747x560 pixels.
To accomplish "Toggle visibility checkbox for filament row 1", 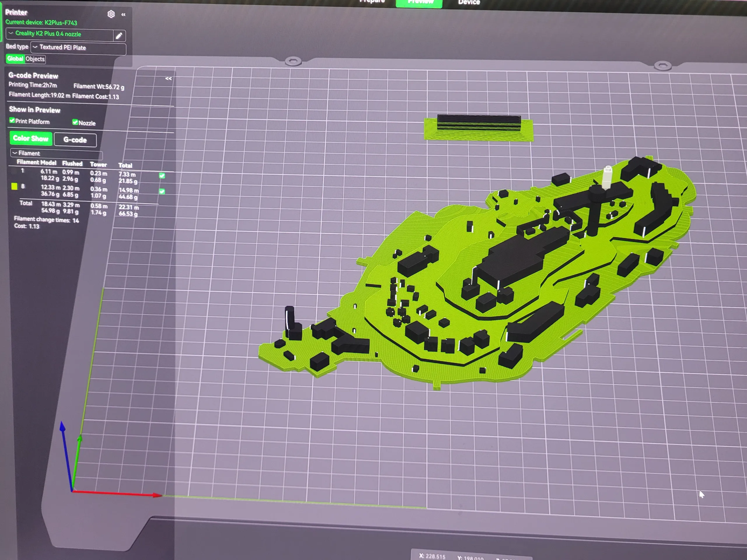I will tap(162, 176).
